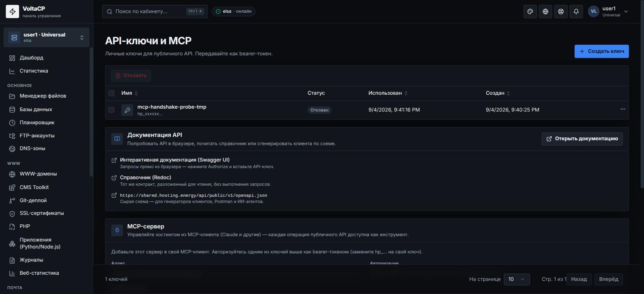This screenshot has height=294, width=644.
Task: Click the server icon in account switcher
Action: click(x=14, y=37)
